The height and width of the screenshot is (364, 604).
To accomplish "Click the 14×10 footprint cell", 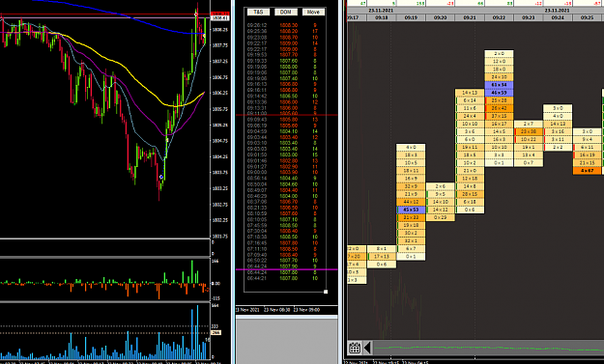I will click(x=441, y=202).
